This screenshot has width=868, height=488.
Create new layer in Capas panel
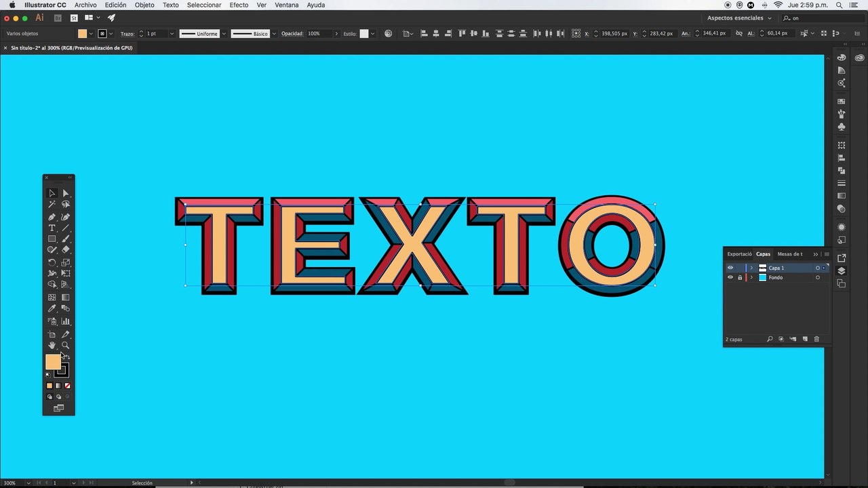[x=805, y=339]
